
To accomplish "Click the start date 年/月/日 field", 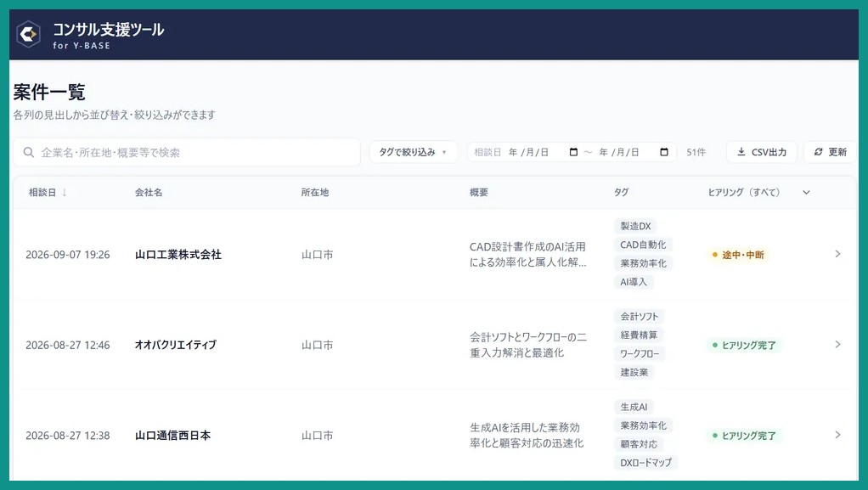I will pos(528,152).
